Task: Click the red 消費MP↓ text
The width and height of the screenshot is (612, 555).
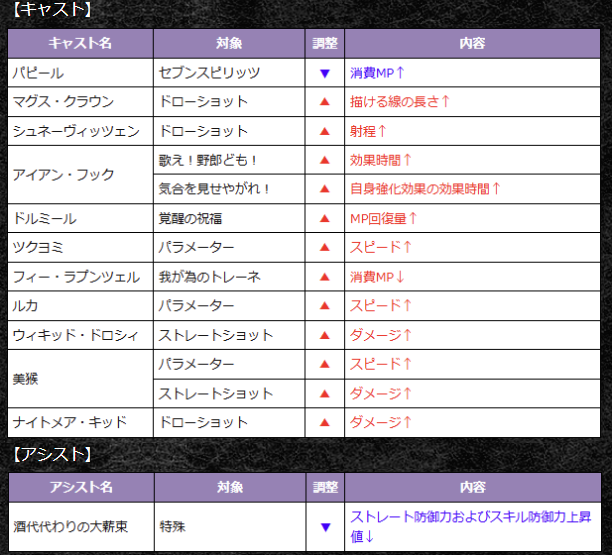Action: click(377, 277)
